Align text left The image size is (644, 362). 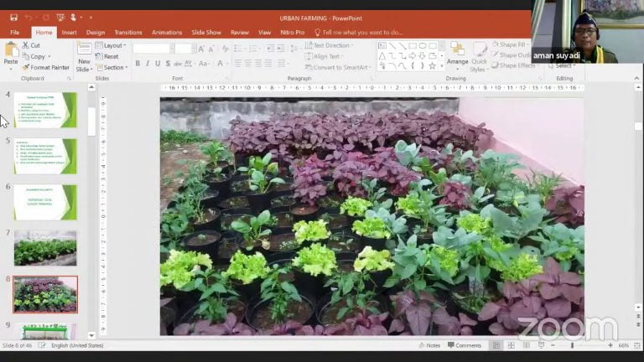[x=238, y=64]
